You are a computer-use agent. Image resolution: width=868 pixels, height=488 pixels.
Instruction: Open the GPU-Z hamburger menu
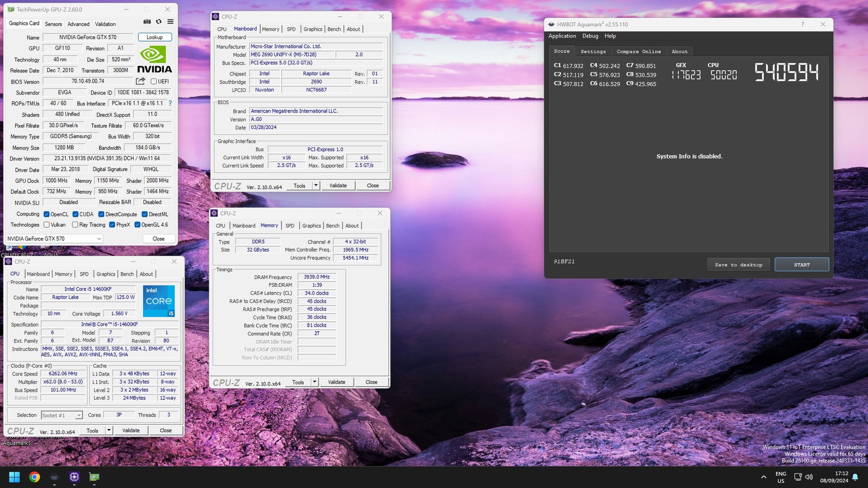(x=170, y=22)
